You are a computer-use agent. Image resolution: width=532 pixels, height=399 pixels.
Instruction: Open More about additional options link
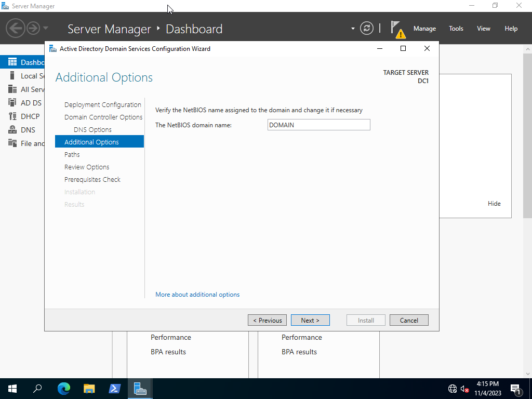tap(197, 295)
